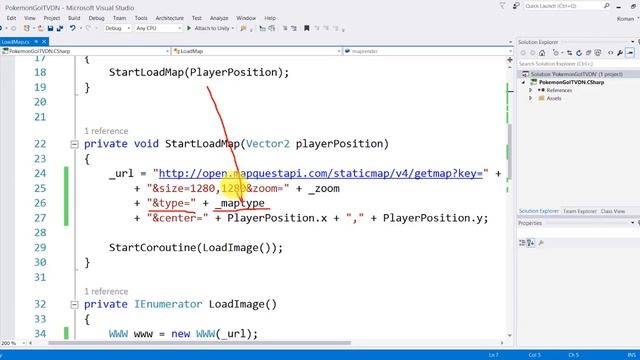The image size is (640, 360).
Task: Click the Open File icon in toolbar
Action: pos(40,28)
